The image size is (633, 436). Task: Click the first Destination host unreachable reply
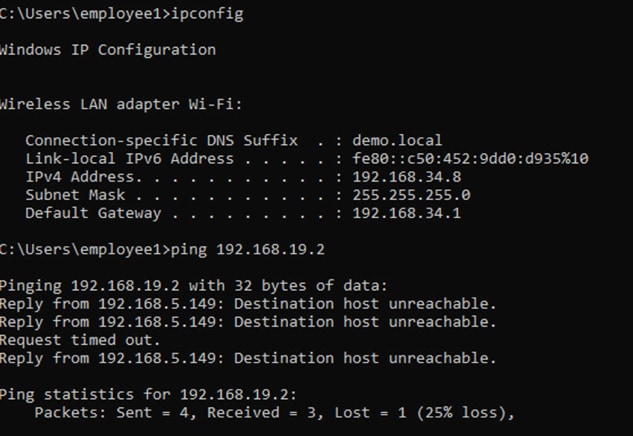248,304
